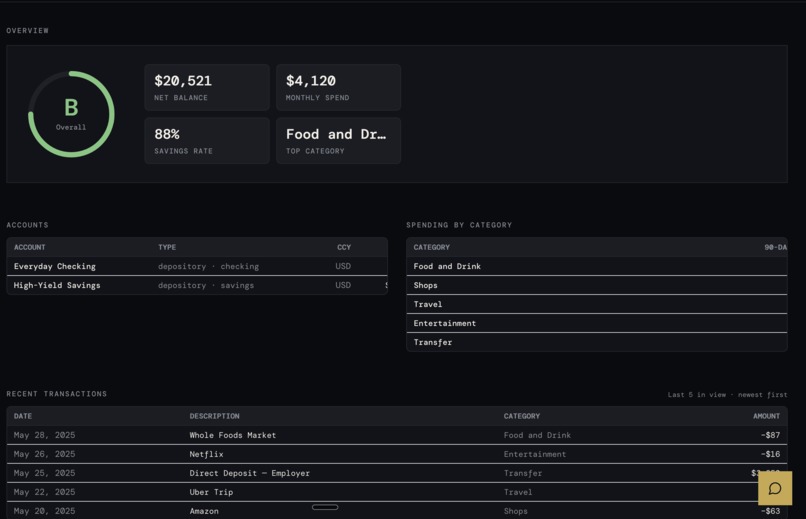Open the chat bubble widget
The width and height of the screenshot is (806, 519).
pos(775,488)
